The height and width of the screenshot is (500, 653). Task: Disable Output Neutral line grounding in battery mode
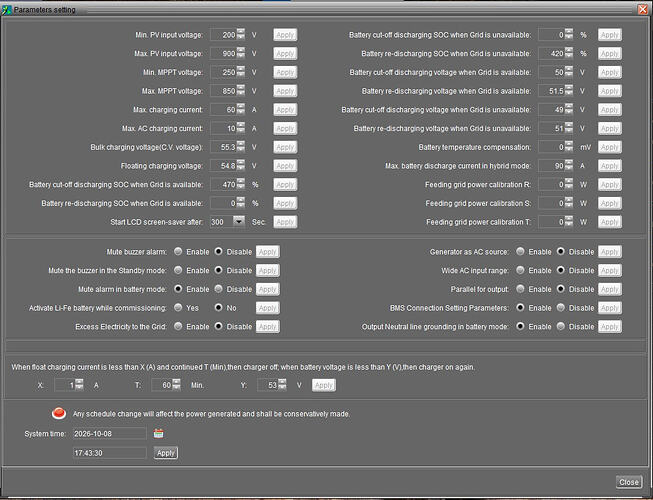pyautogui.click(x=561, y=326)
